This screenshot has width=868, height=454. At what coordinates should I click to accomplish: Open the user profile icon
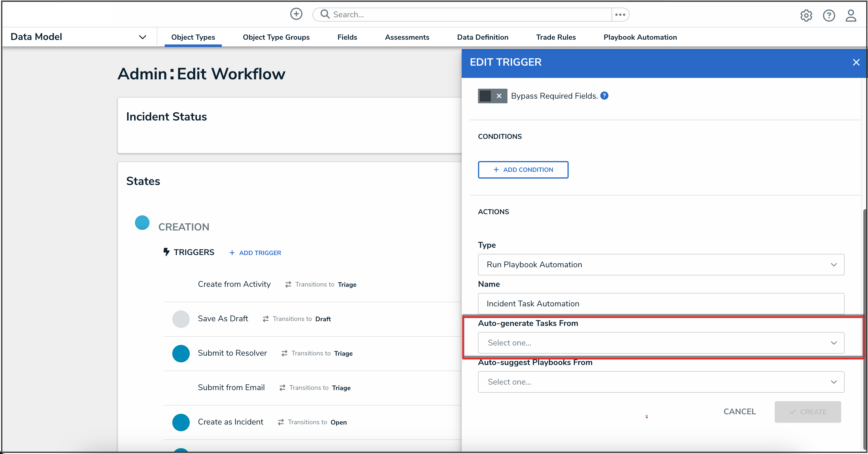click(x=851, y=15)
